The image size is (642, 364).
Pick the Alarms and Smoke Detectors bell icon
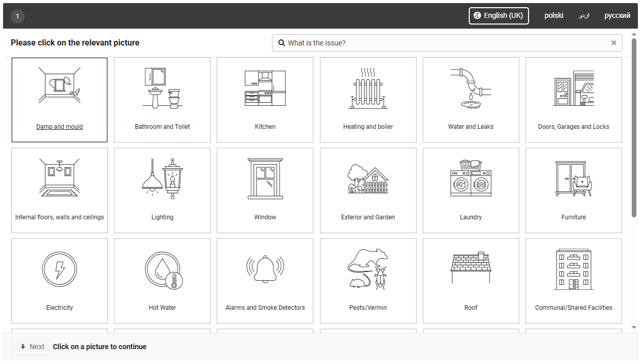pyautogui.click(x=265, y=269)
